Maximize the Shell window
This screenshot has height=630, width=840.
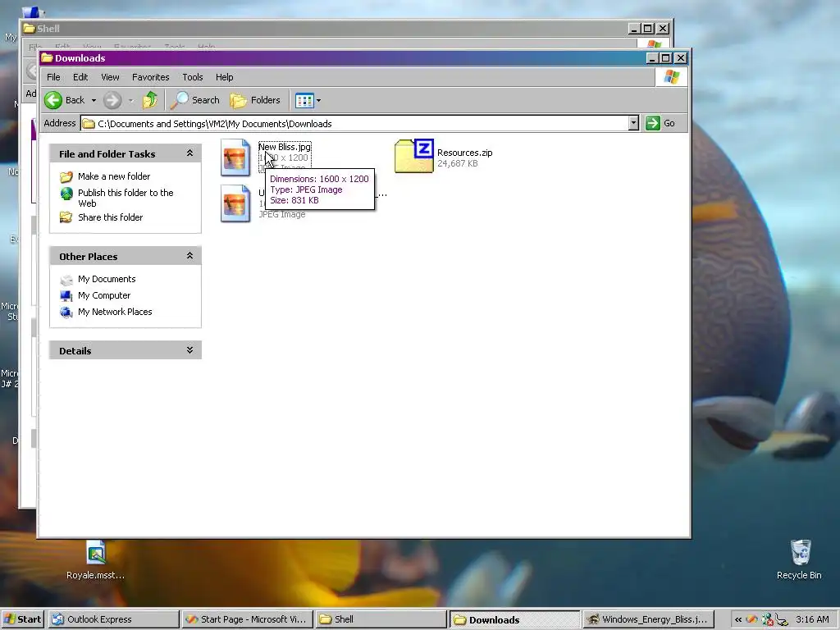pos(648,29)
